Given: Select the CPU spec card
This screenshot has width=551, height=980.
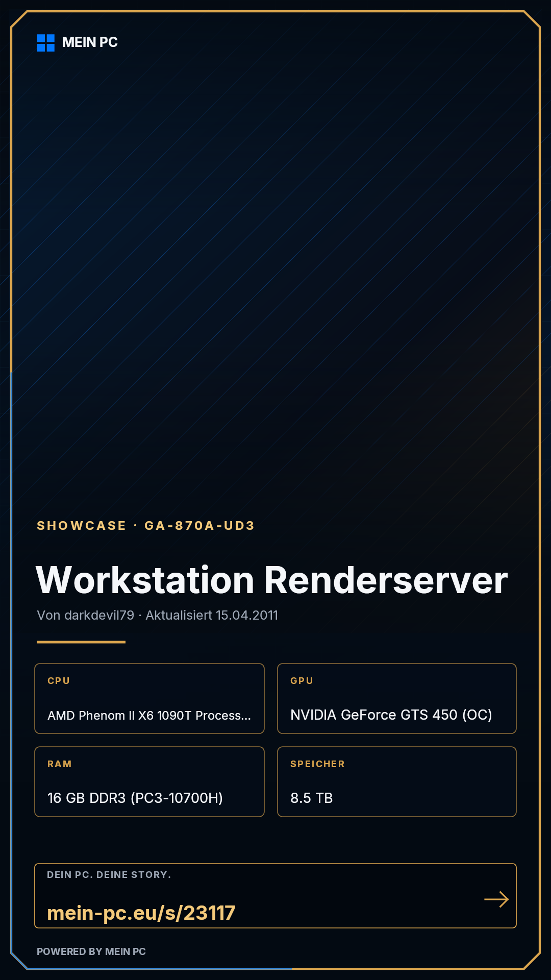Looking at the screenshot, I should pyautogui.click(x=149, y=698).
